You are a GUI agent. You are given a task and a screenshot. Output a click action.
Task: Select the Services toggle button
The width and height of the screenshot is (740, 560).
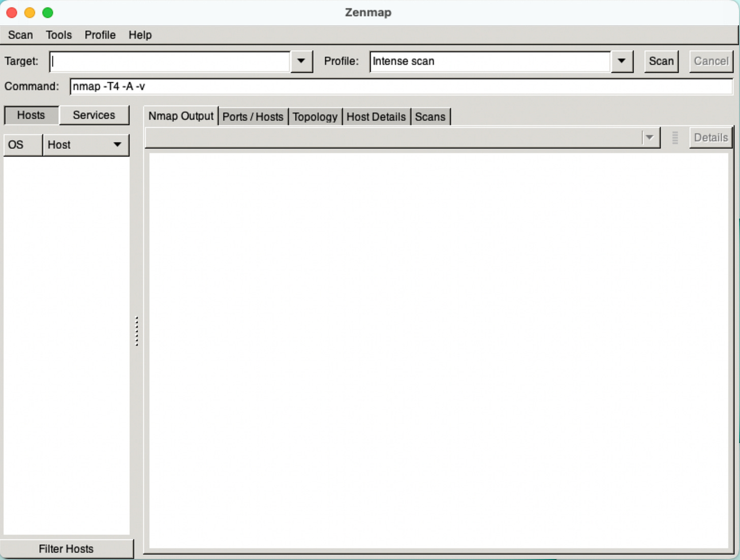click(x=94, y=115)
